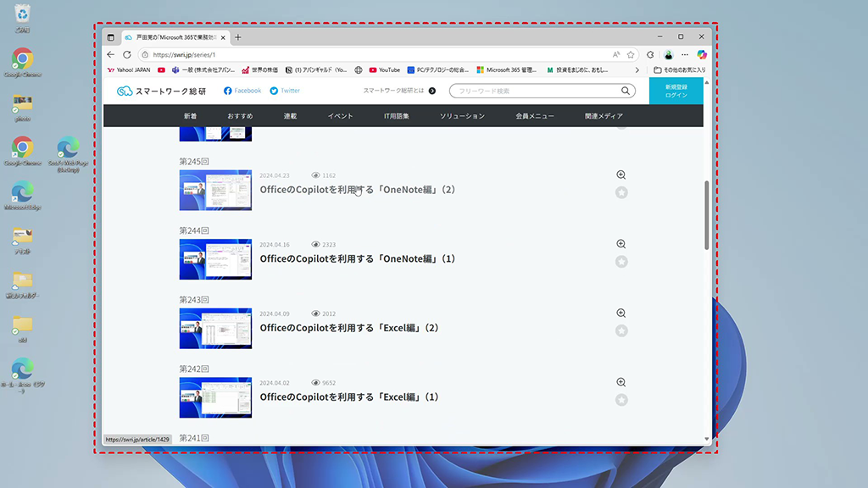Open the 世界の株価 bookmark
Viewport: 868px width, 488px height.
pyautogui.click(x=259, y=70)
